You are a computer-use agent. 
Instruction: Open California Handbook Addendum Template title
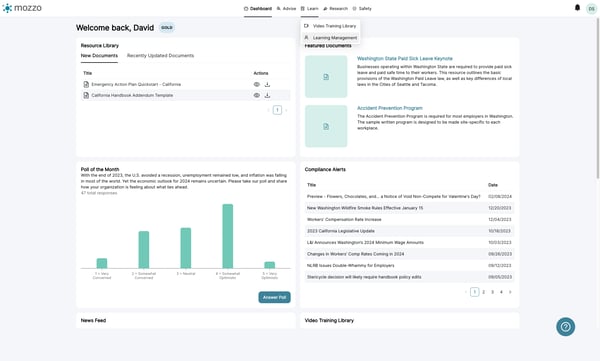132,95
